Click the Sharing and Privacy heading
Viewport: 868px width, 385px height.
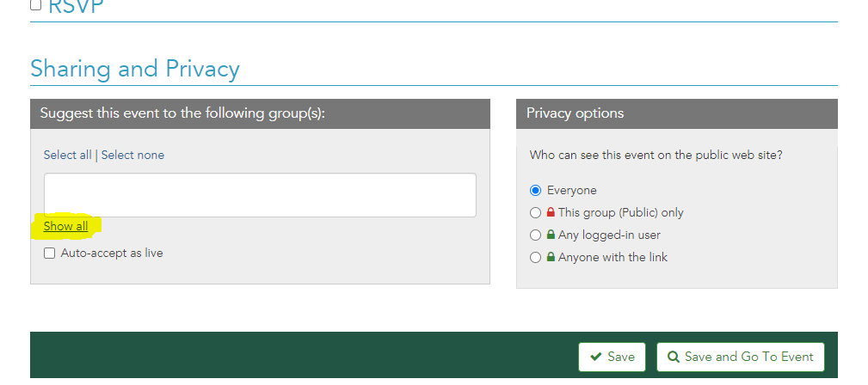(x=134, y=69)
